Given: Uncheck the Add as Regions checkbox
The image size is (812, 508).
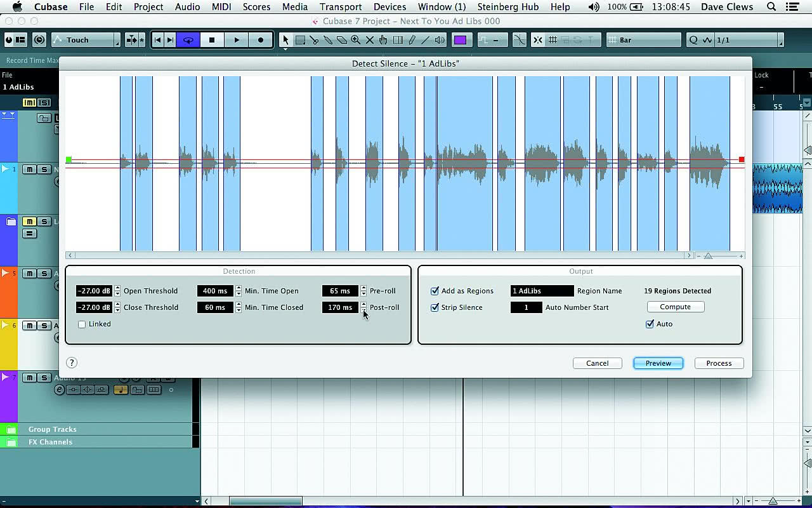Looking at the screenshot, I should (x=435, y=291).
